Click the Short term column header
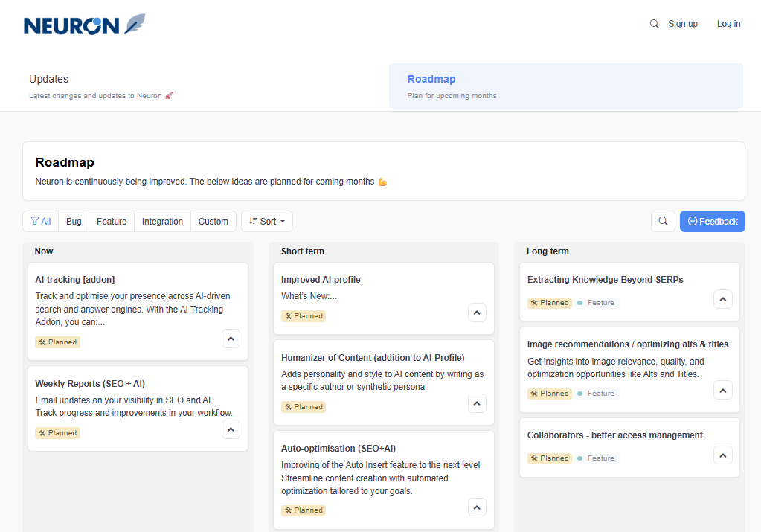This screenshot has height=532, width=761. [x=302, y=251]
